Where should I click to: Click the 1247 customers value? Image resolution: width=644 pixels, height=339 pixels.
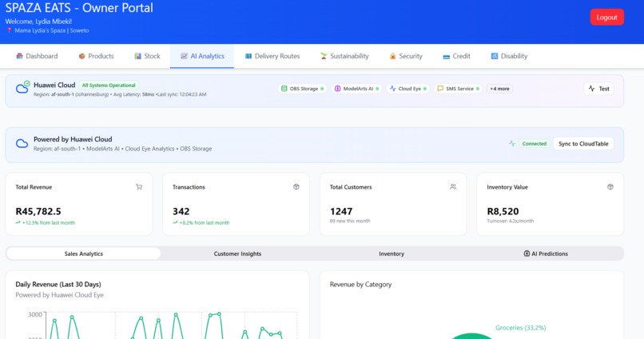point(341,211)
